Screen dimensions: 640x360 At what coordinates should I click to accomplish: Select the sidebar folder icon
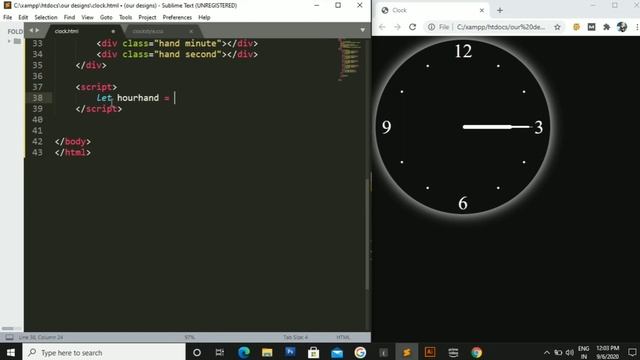(17, 41)
